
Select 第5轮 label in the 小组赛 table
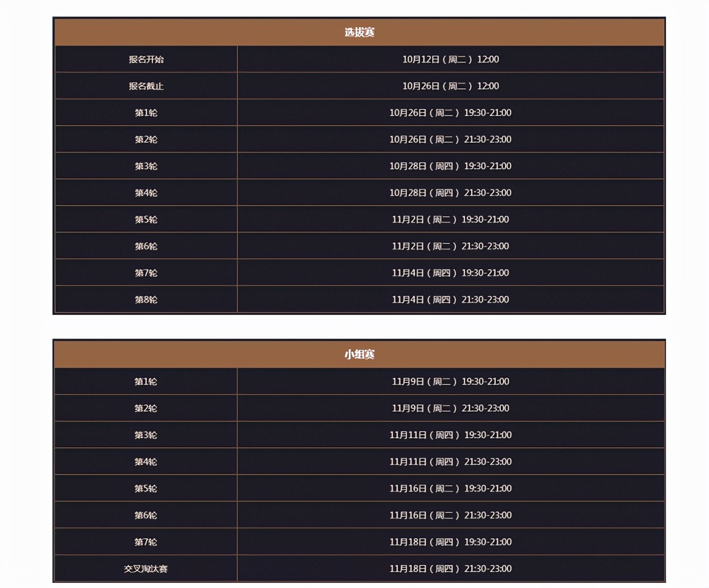146,488
